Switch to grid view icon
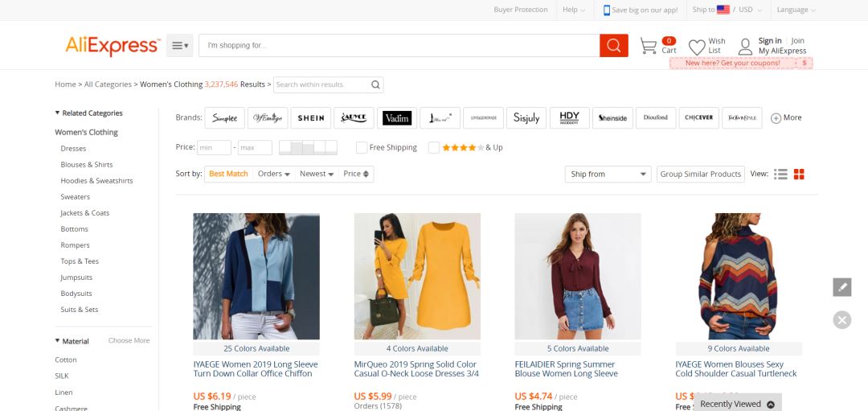This screenshot has height=411, width=868. [x=799, y=174]
